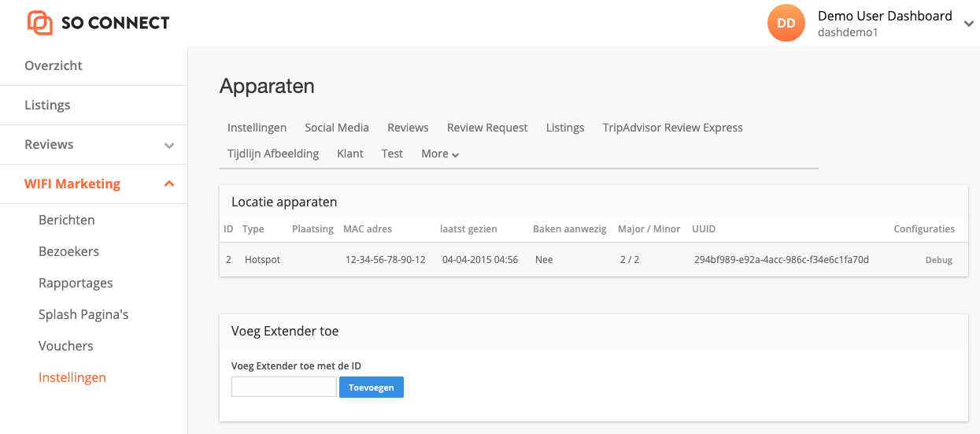Click the Nee beacon value
980x434 pixels.
tap(544, 259)
